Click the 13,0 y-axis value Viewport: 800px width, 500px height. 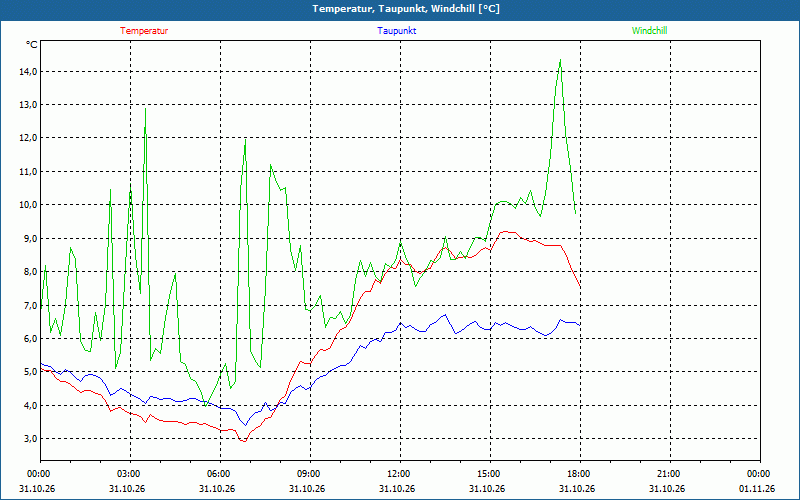tap(28, 105)
